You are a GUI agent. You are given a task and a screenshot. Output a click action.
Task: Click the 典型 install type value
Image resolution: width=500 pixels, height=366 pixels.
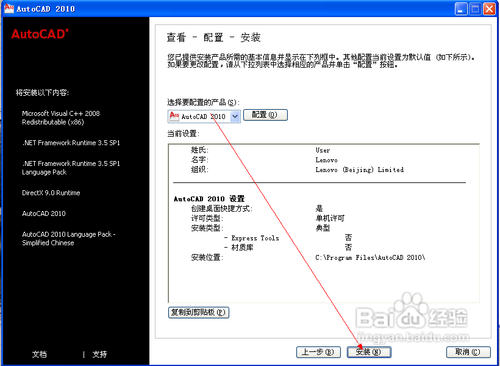pyautogui.click(x=323, y=228)
